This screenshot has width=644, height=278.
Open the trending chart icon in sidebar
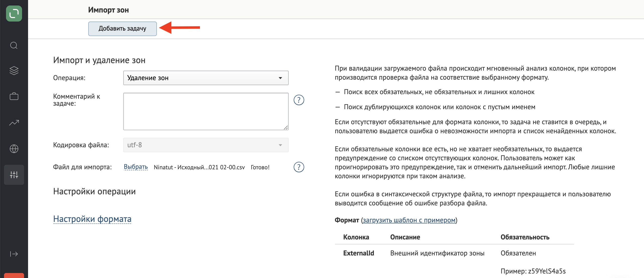pos(14,122)
